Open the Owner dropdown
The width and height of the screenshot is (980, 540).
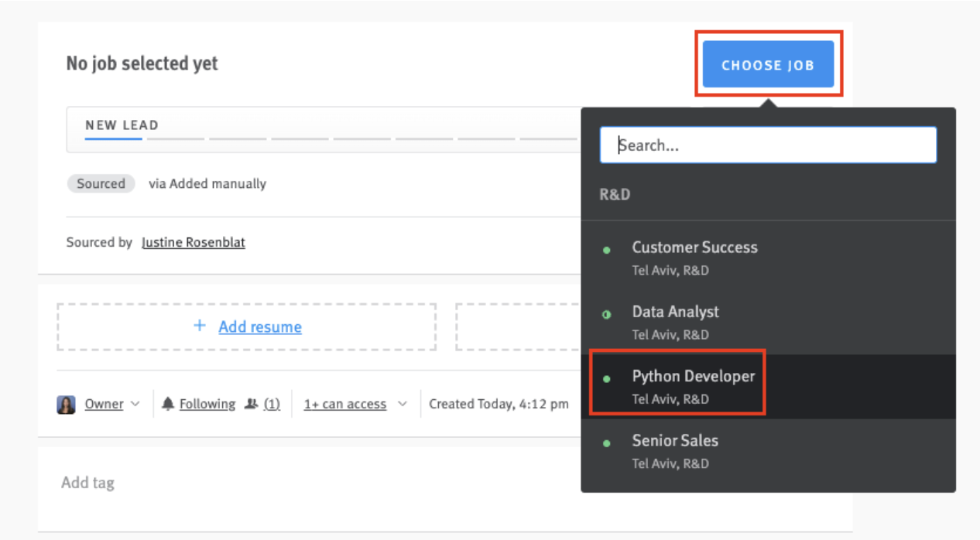tap(105, 404)
